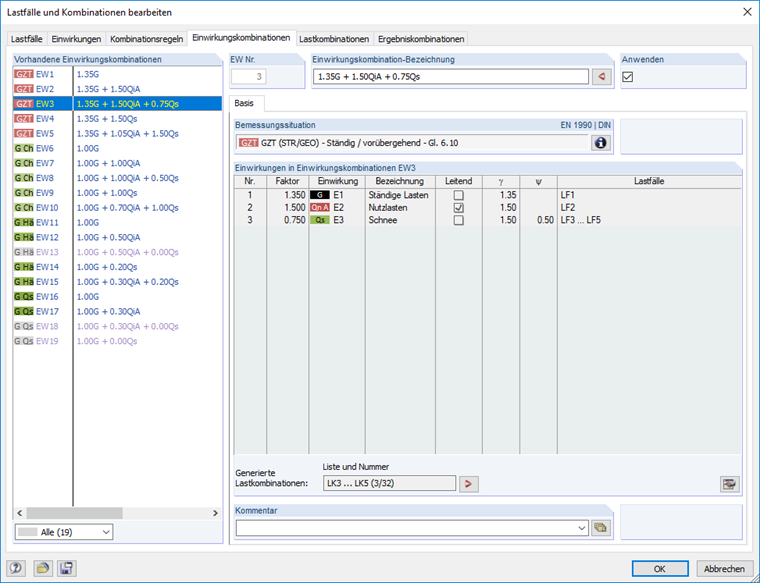760x583 pixels.
Task: Select EW9 1.00G + 1.00Qs
Action: click(117, 193)
